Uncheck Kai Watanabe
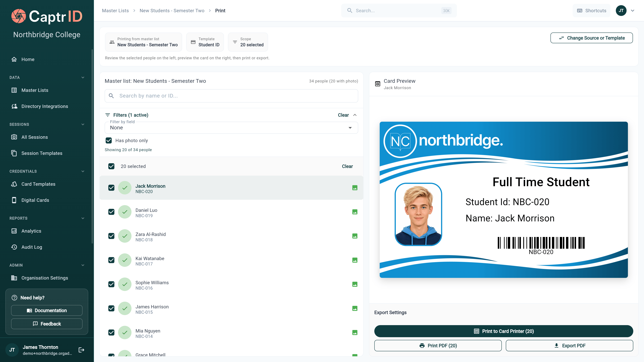The width and height of the screenshot is (644, 362). pyautogui.click(x=111, y=260)
